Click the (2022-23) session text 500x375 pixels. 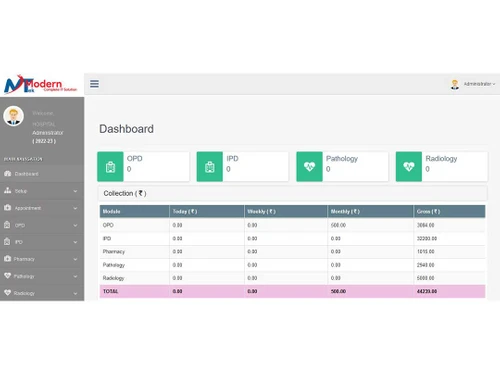tap(44, 141)
